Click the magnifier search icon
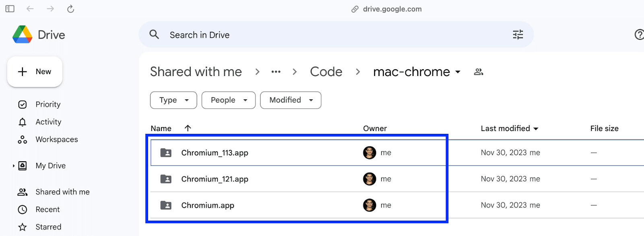The image size is (644, 236). click(x=154, y=35)
